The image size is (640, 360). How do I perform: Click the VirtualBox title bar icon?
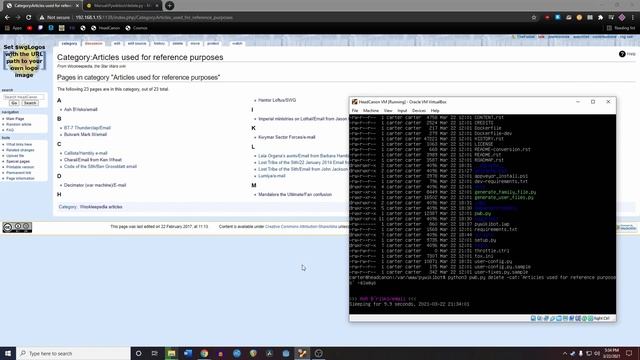coord(354,102)
